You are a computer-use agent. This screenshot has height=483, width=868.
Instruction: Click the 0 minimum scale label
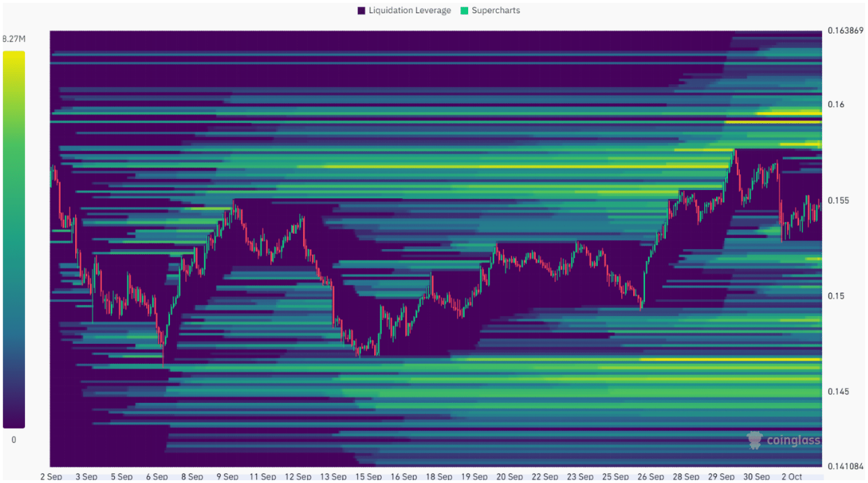click(13, 440)
